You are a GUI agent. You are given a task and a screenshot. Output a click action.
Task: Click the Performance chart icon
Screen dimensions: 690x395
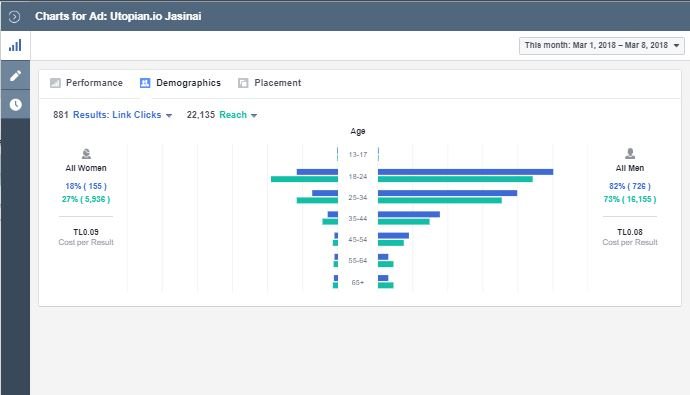pos(55,83)
